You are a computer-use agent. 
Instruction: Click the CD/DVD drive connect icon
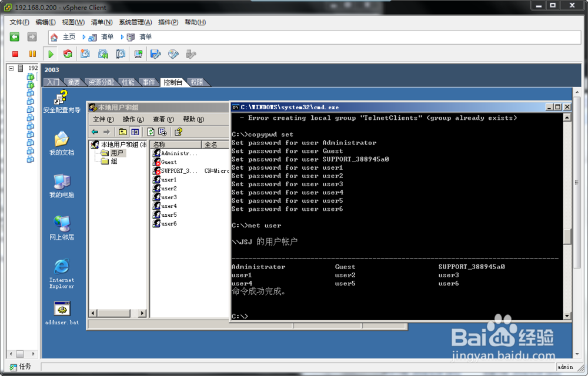tap(173, 54)
